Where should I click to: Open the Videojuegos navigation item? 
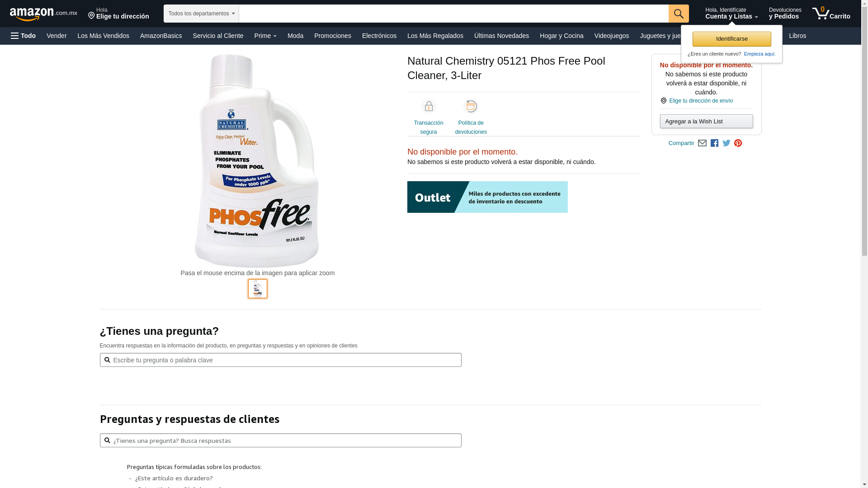click(611, 36)
